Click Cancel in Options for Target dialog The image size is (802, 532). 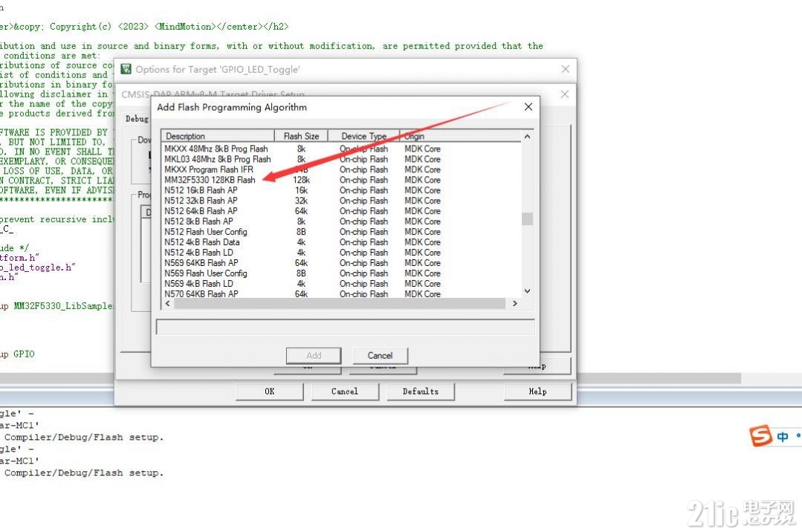pyautogui.click(x=345, y=392)
